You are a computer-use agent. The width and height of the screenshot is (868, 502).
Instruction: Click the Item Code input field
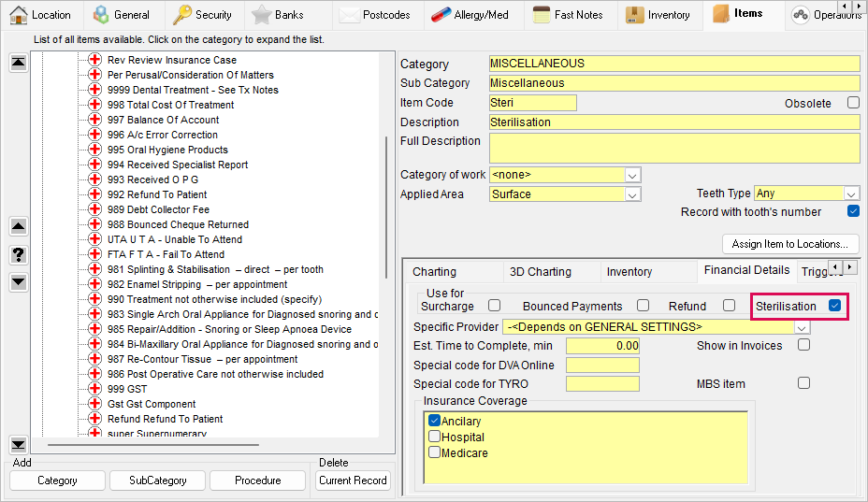532,103
